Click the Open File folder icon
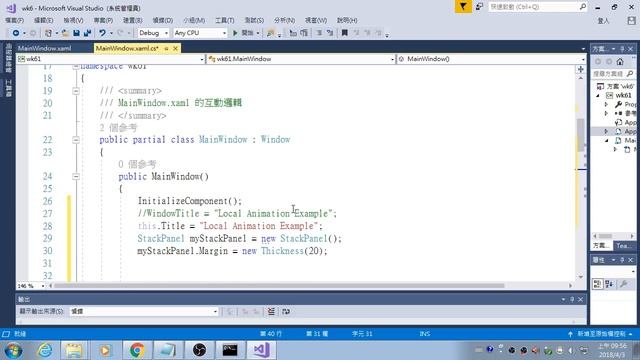The image size is (640, 360). tap(65, 33)
